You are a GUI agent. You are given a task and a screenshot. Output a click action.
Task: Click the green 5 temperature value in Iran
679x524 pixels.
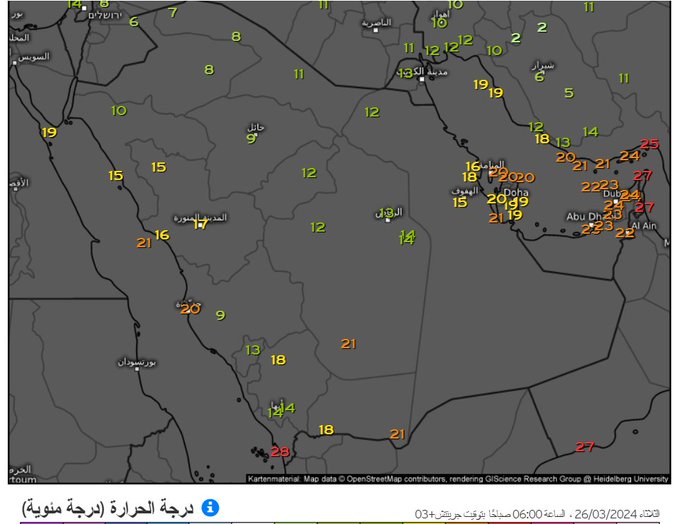[x=569, y=93]
